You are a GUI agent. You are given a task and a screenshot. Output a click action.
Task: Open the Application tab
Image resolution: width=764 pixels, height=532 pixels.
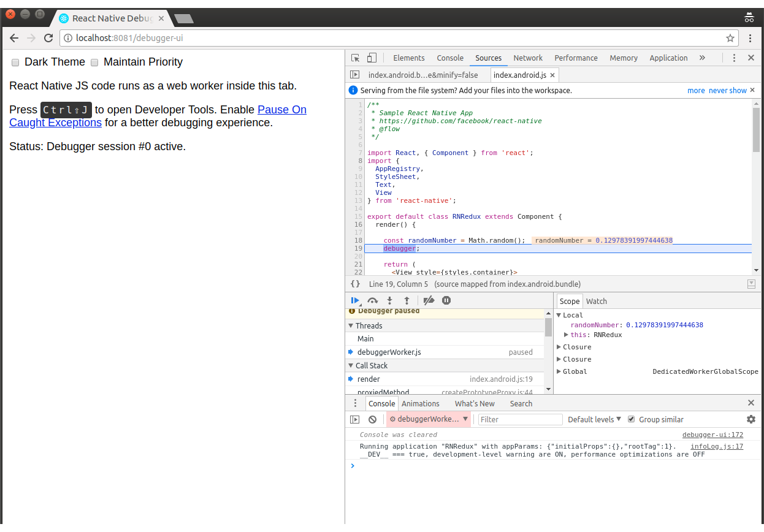point(668,58)
